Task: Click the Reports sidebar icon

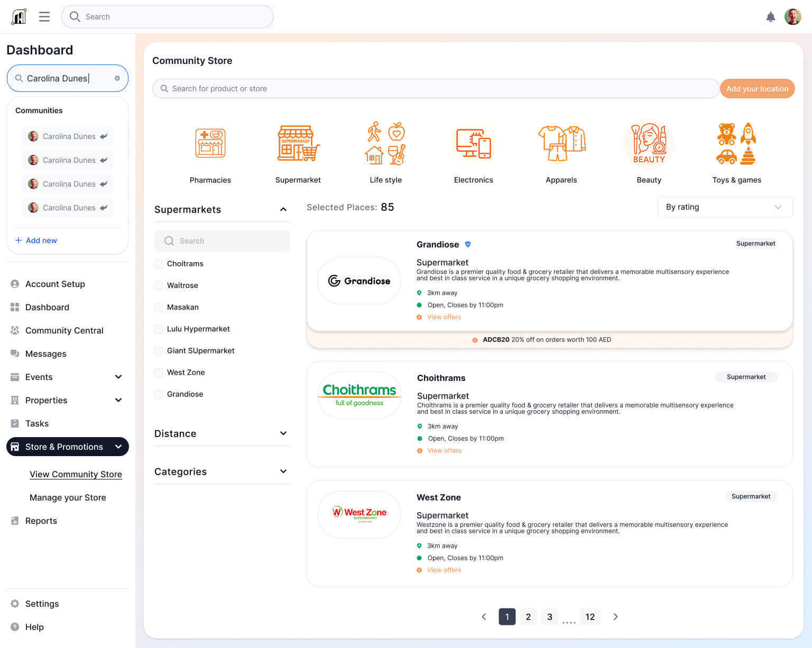Action: click(x=15, y=521)
